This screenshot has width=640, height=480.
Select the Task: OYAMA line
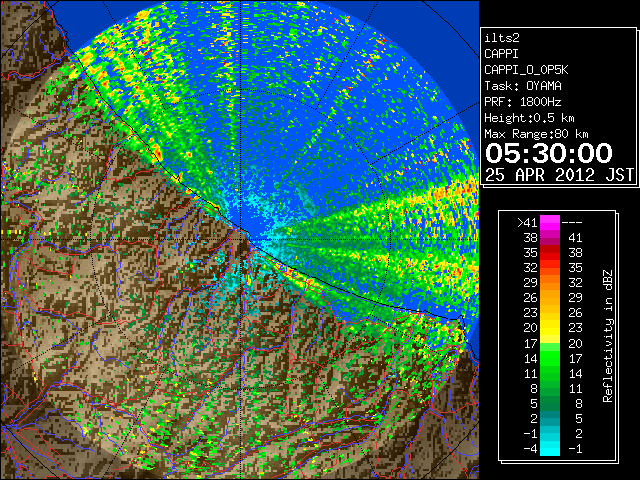coord(523,86)
